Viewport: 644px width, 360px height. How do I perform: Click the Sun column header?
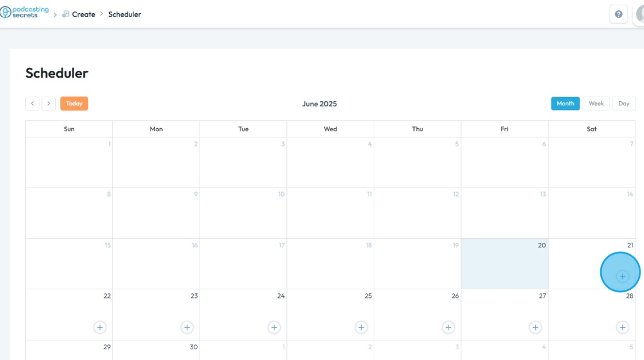69,129
